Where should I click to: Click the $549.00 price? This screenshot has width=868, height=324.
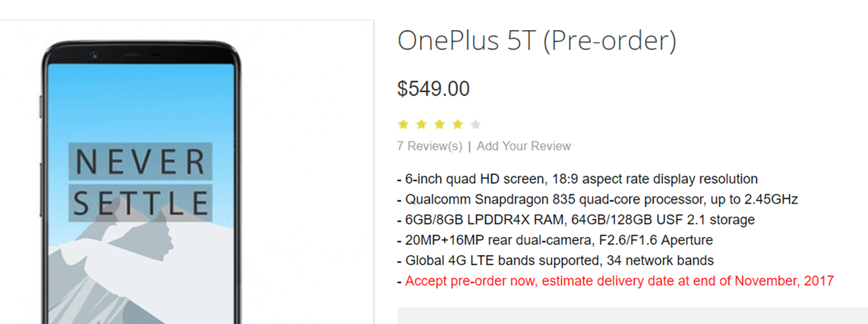pos(433,89)
